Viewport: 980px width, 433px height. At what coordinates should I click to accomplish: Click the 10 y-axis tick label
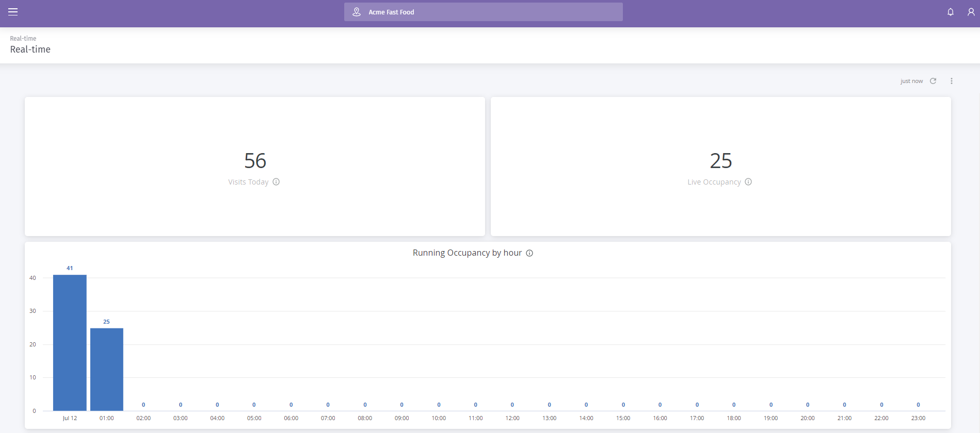(x=33, y=377)
